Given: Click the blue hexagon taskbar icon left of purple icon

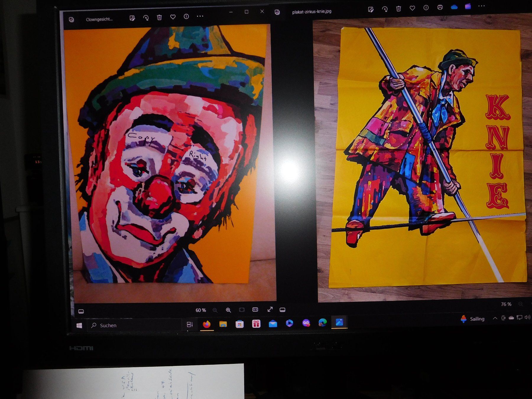Looking at the screenshot, I should click(289, 323).
